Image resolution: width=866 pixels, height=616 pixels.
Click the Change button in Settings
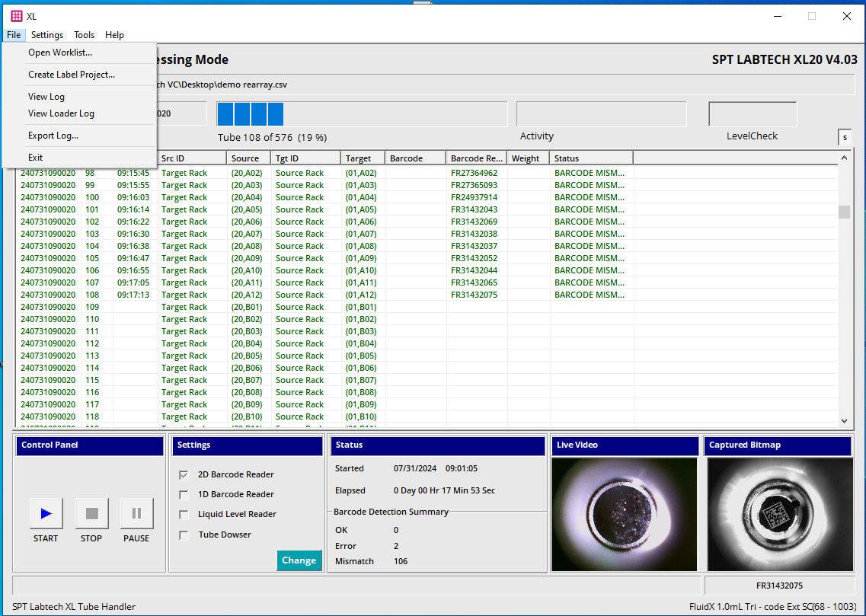[299, 560]
